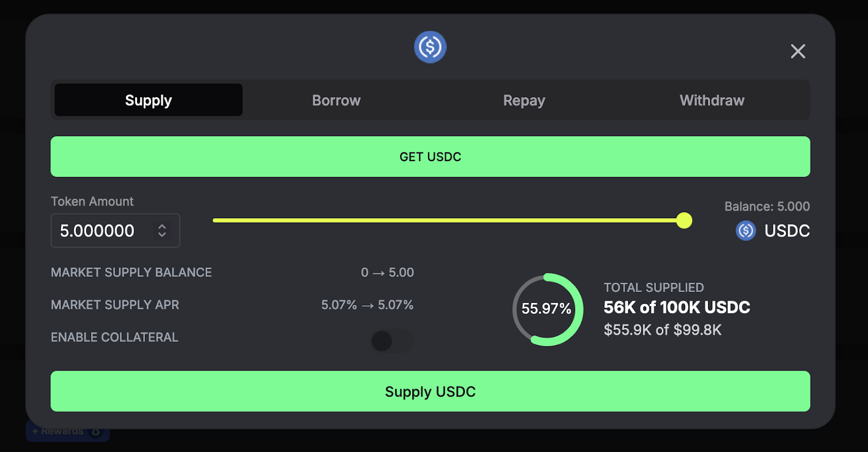The image size is (868, 452).
Task: Click the Balance: 5.000 label
Action: 766,206
